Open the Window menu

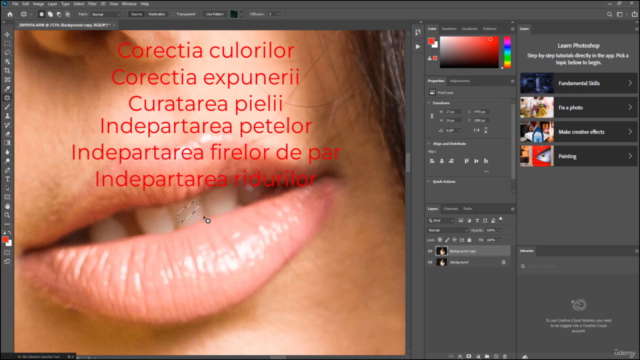pos(129,4)
